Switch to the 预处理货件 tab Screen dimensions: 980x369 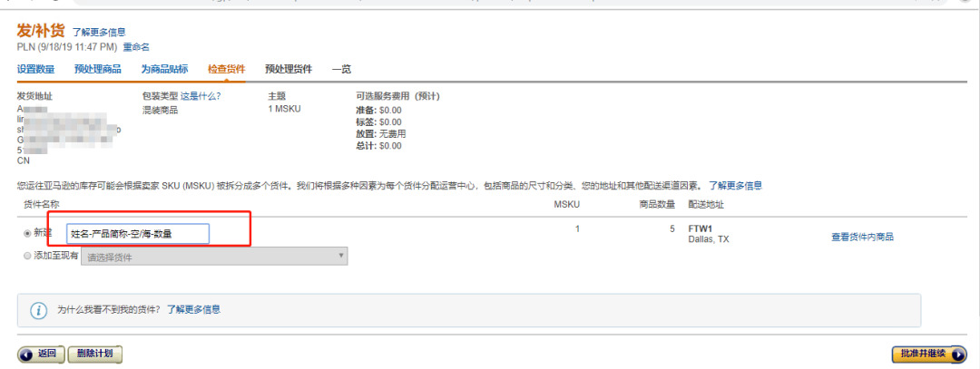coord(289,69)
